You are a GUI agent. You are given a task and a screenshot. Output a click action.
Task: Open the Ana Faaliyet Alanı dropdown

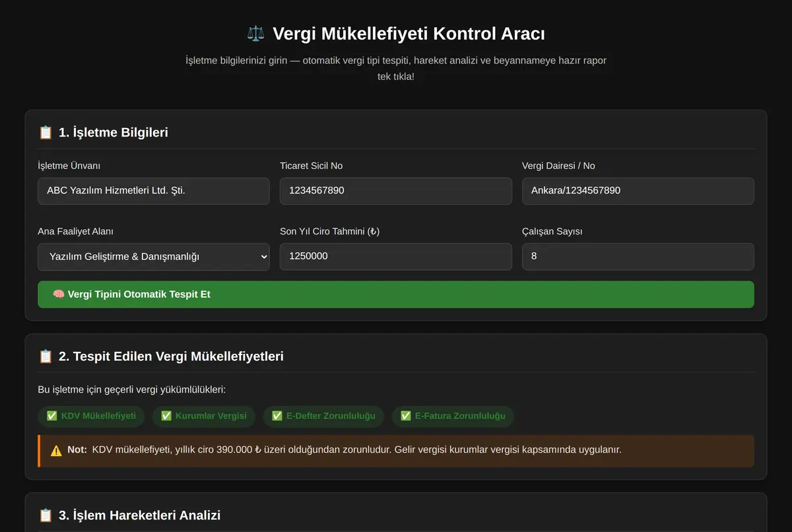pyautogui.click(x=154, y=257)
